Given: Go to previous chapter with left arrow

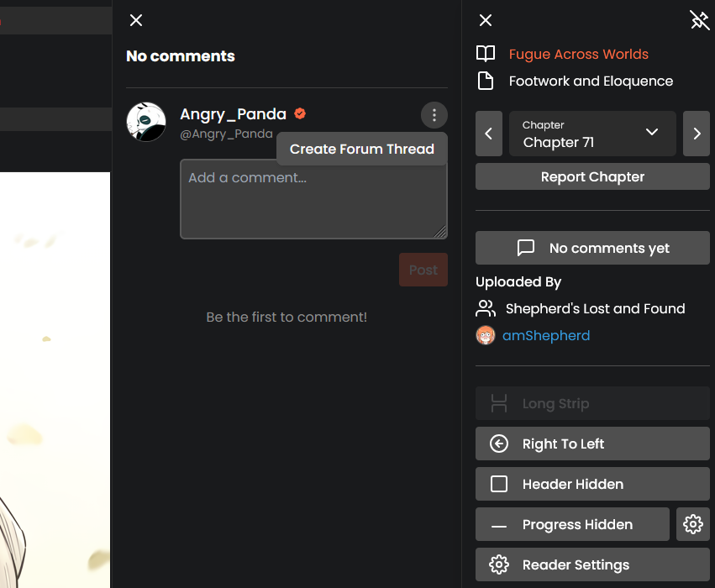Looking at the screenshot, I should (489, 134).
